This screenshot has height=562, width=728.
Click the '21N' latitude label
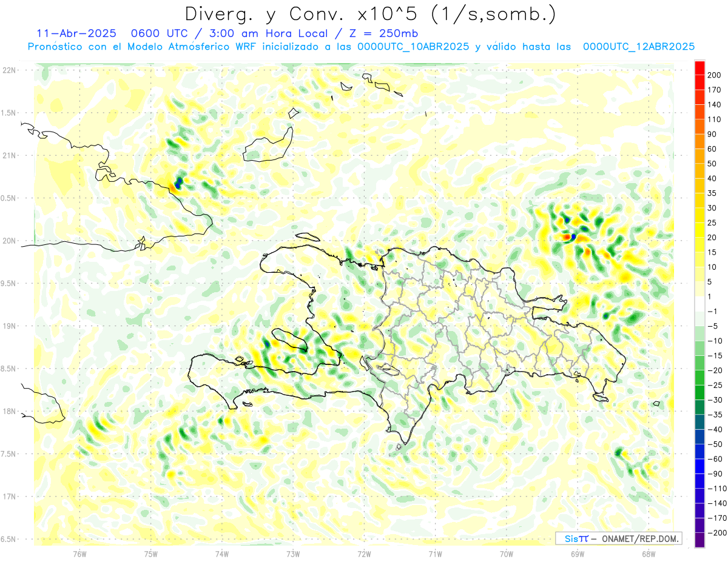coord(9,156)
